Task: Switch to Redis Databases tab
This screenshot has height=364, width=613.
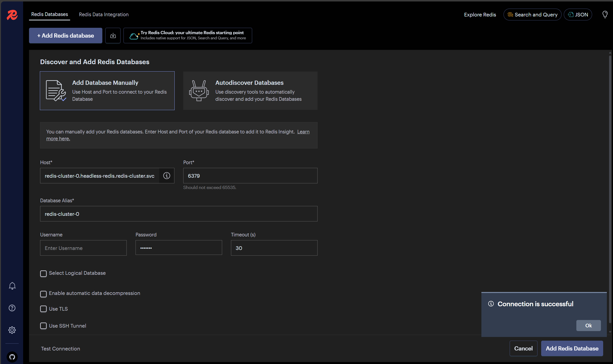Action: click(x=49, y=14)
